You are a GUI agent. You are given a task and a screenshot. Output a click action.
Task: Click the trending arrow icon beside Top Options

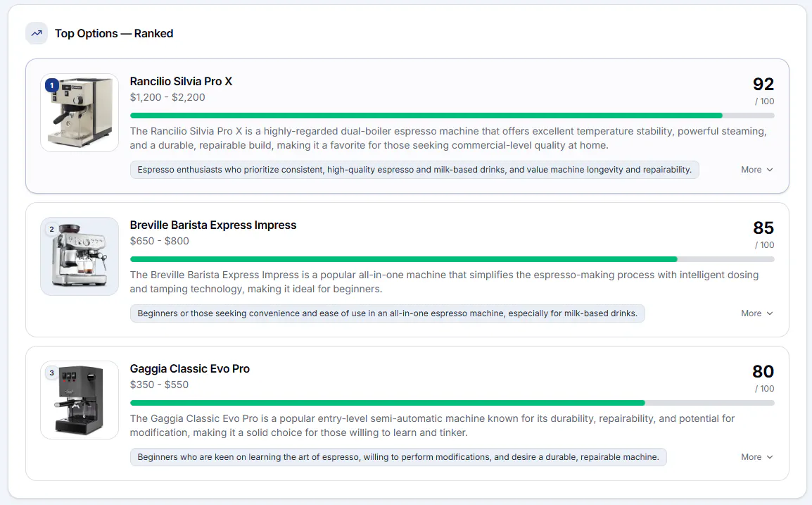(37, 33)
